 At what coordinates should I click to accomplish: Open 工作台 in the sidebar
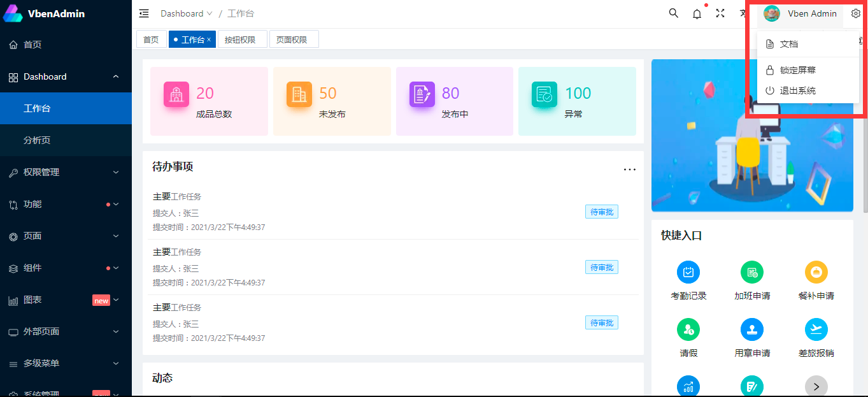click(x=66, y=108)
